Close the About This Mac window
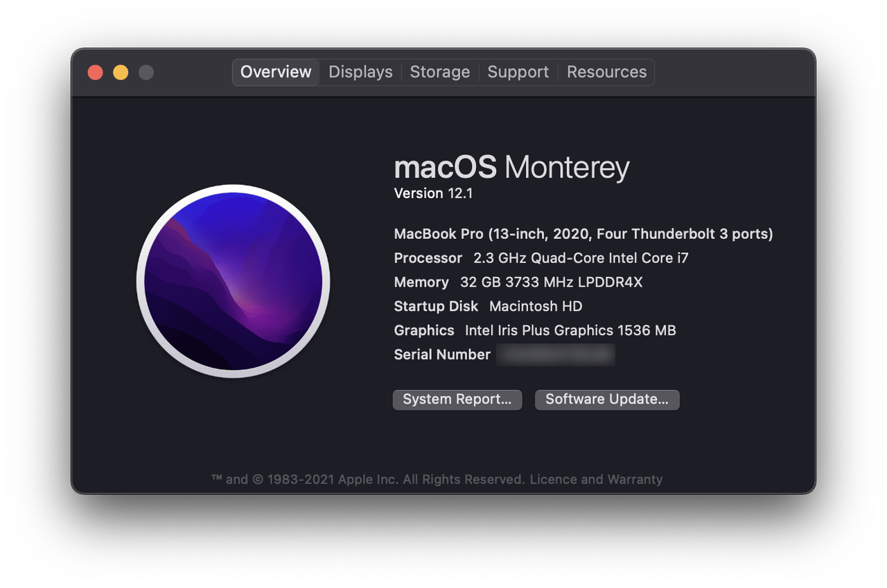The height and width of the screenshot is (588, 887). (96, 72)
